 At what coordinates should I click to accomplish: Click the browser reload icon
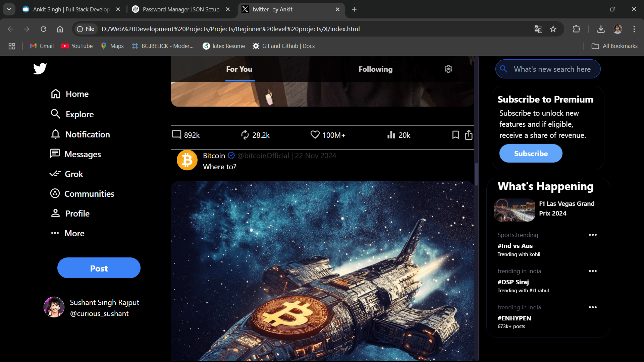[x=44, y=29]
